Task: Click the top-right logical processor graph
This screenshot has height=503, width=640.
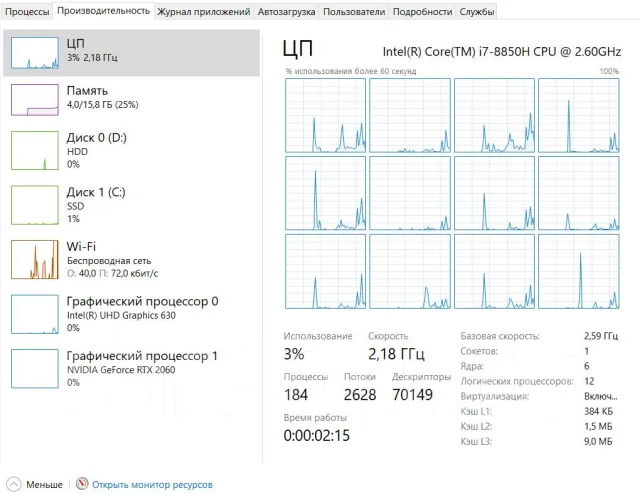Action: [579, 116]
